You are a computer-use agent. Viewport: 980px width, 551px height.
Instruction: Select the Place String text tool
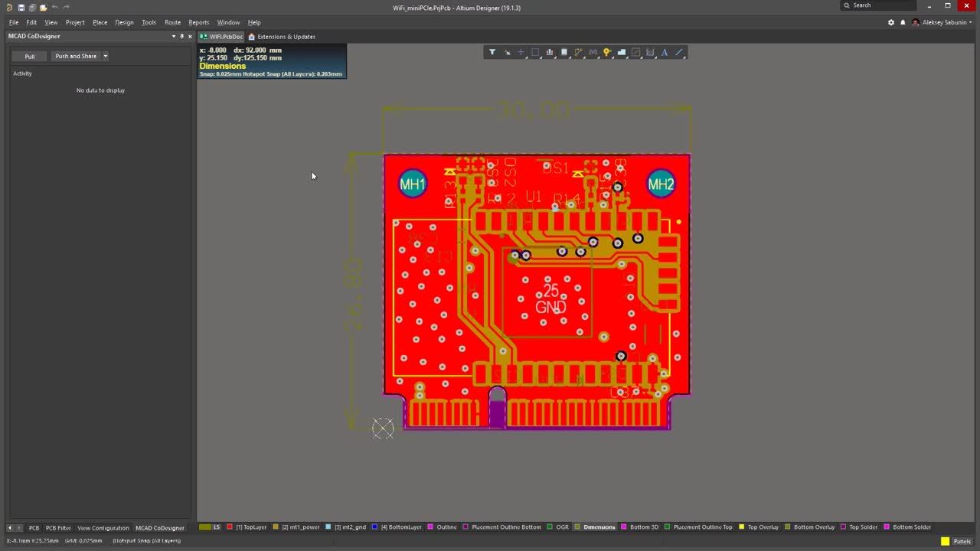[x=664, y=53]
